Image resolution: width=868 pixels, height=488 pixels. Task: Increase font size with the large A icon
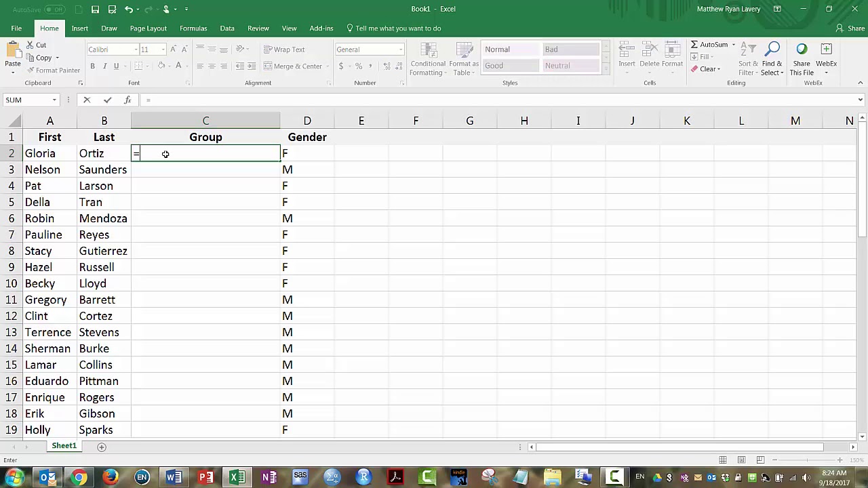click(x=174, y=49)
